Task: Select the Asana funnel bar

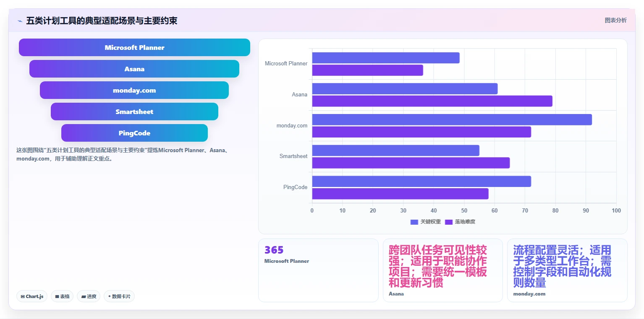Action: pos(134,69)
